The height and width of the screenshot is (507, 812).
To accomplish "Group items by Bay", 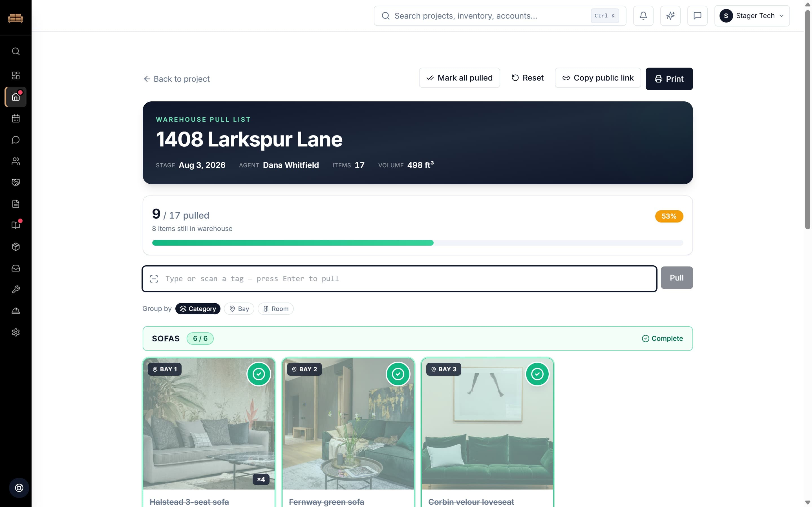I will click(239, 309).
